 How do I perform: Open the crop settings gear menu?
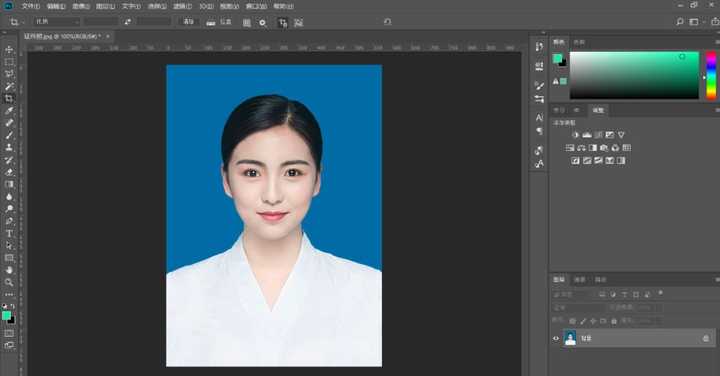pos(263,22)
